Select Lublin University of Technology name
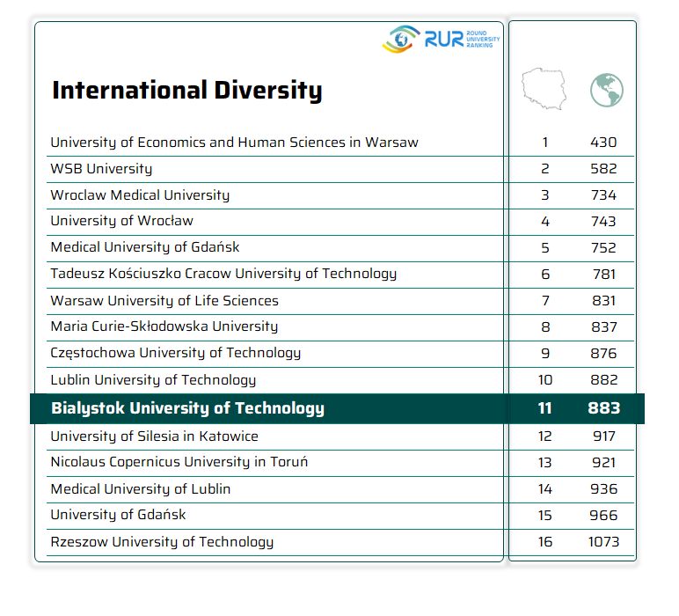 [x=153, y=380]
